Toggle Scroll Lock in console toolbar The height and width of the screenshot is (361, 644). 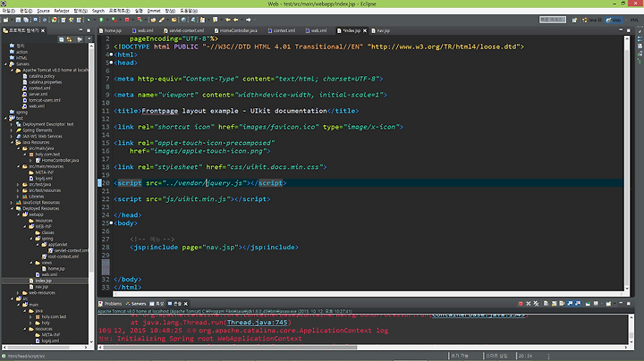pos(554,304)
